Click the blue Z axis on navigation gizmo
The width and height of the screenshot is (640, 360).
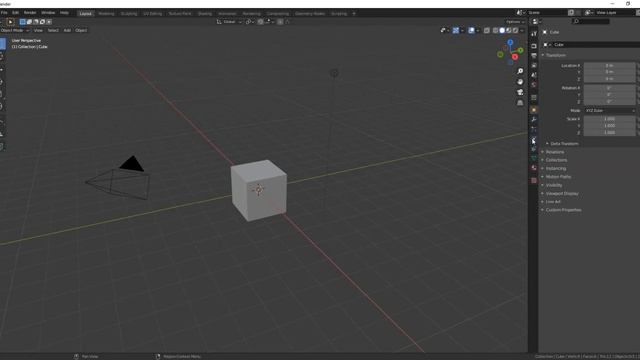point(510,42)
